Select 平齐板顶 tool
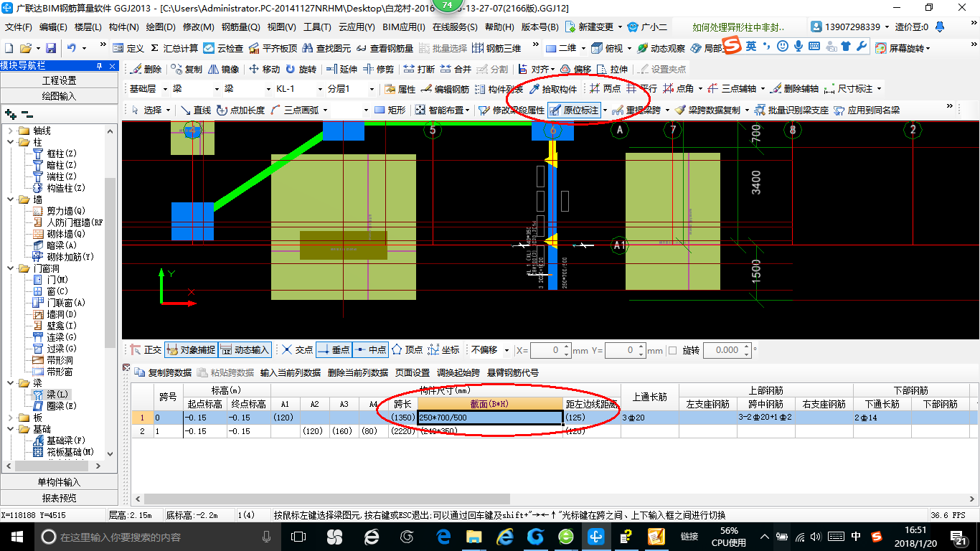Image resolution: width=980 pixels, height=551 pixels. (x=273, y=48)
